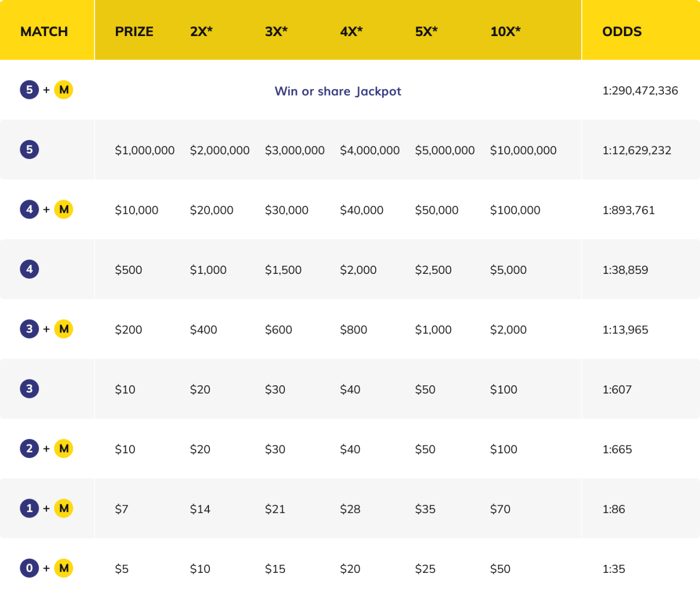The image size is (700, 598).
Task: Click the $2,500 cell
Action: 433,270
